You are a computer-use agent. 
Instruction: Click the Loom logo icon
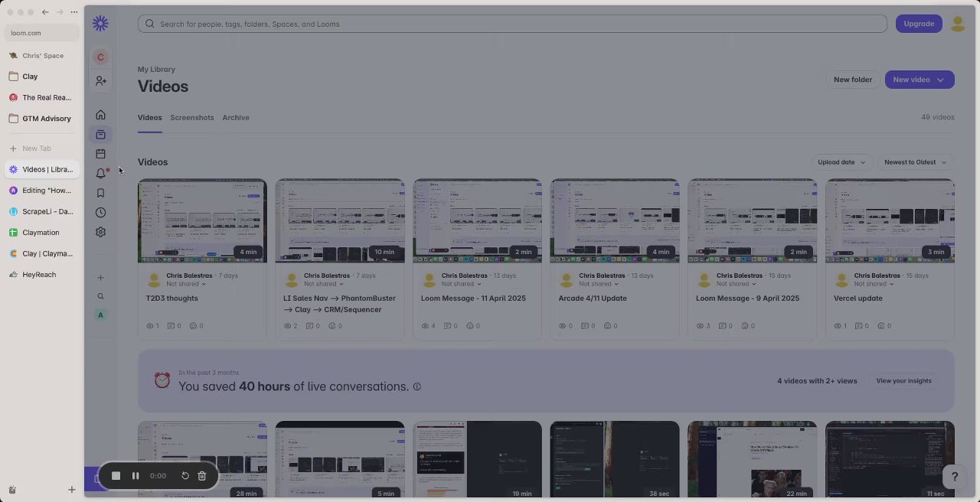[x=100, y=24]
